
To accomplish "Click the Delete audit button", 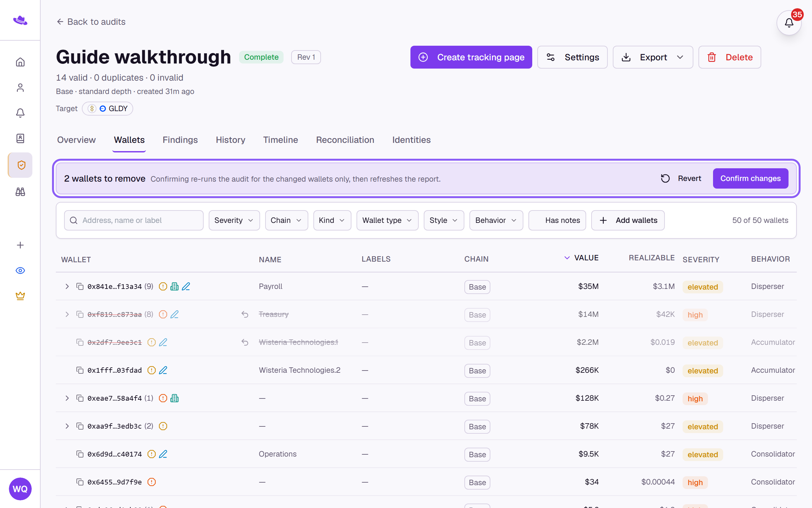I will (730, 57).
